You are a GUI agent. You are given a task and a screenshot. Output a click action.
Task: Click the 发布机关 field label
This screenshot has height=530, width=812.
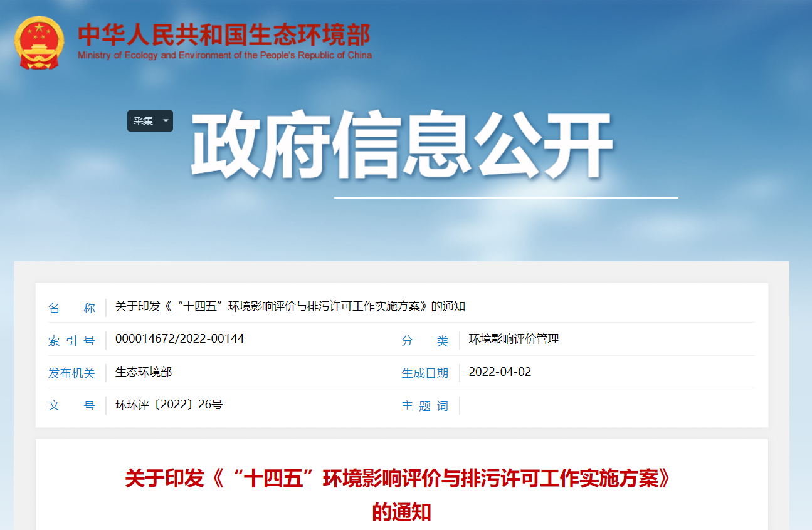(71, 373)
